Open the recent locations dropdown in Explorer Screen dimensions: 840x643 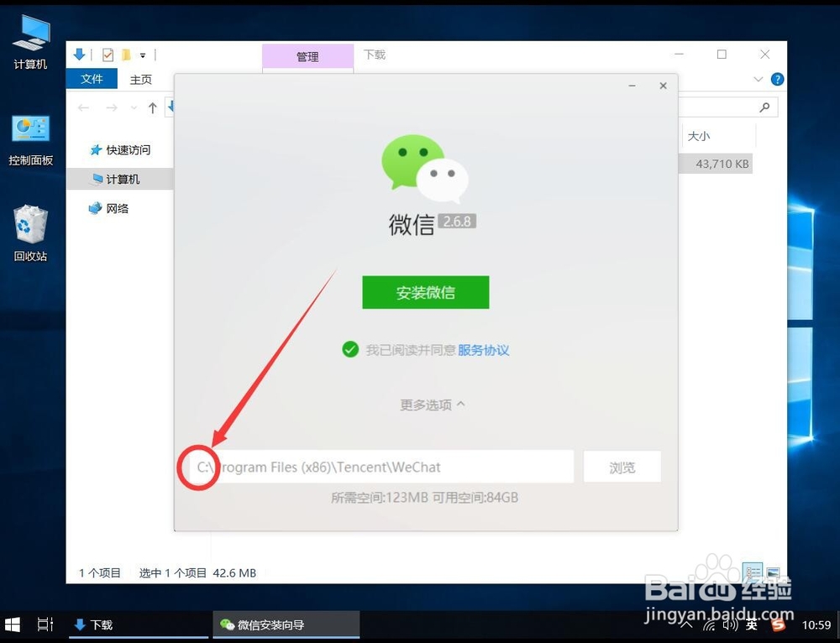(134, 108)
